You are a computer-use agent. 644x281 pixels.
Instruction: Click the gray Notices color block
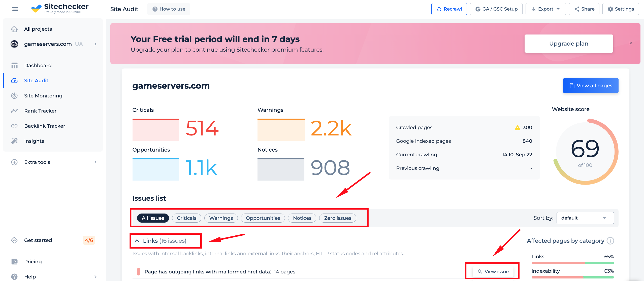pos(281,169)
